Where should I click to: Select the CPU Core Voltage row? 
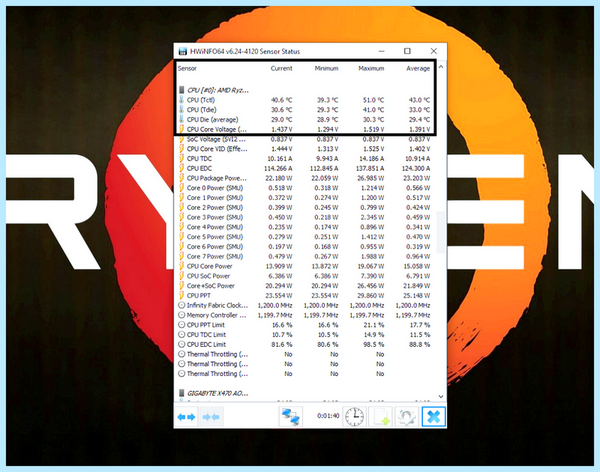(305, 129)
